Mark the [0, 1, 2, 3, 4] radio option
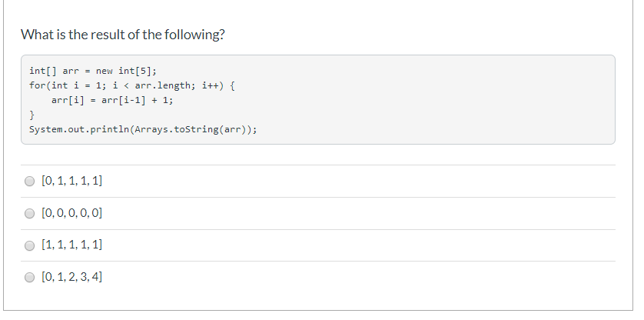The width and height of the screenshot is (644, 320). (x=30, y=277)
